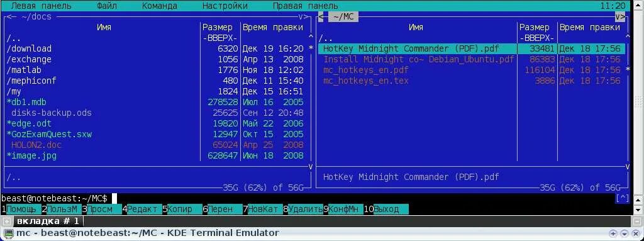This screenshot has height=241, width=644.
Task: Sort right panel by Размер column
Action: point(535,28)
